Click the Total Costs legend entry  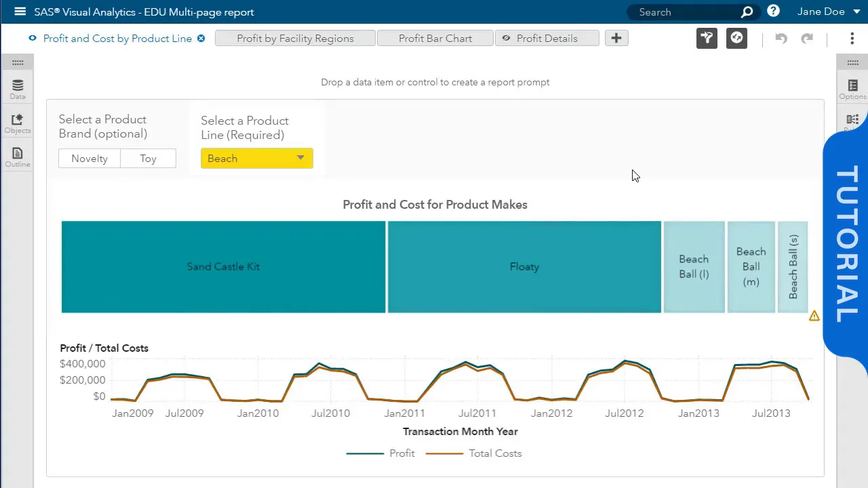473,453
